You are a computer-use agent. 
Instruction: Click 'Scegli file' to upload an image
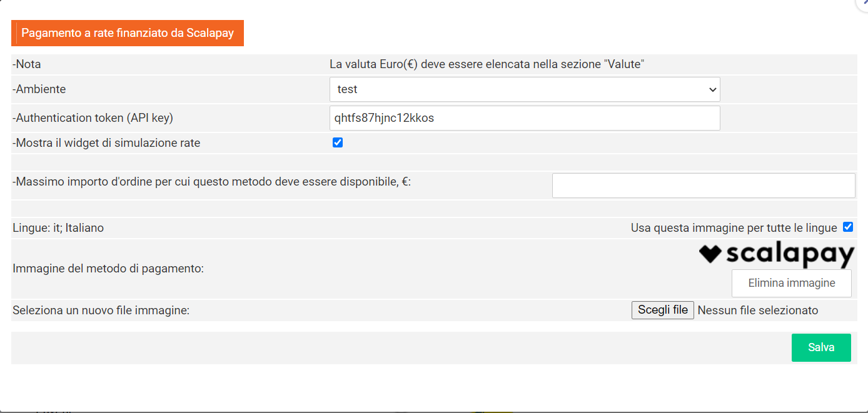pos(663,311)
